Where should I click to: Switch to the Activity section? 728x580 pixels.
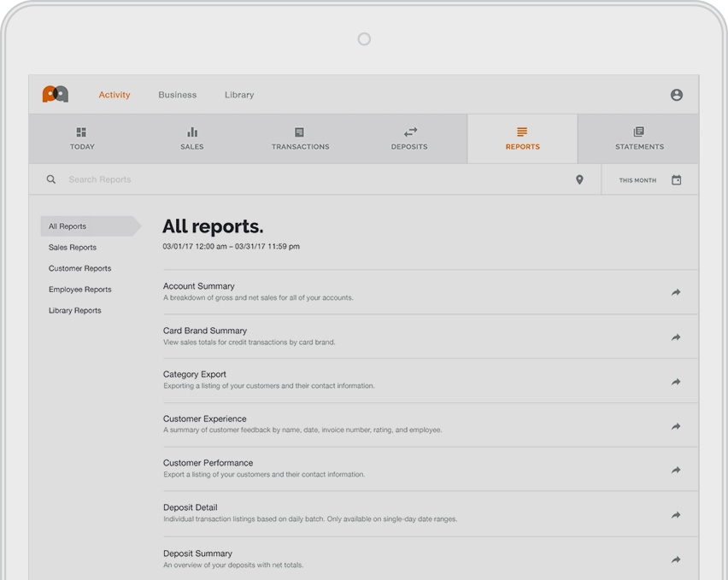tap(114, 95)
